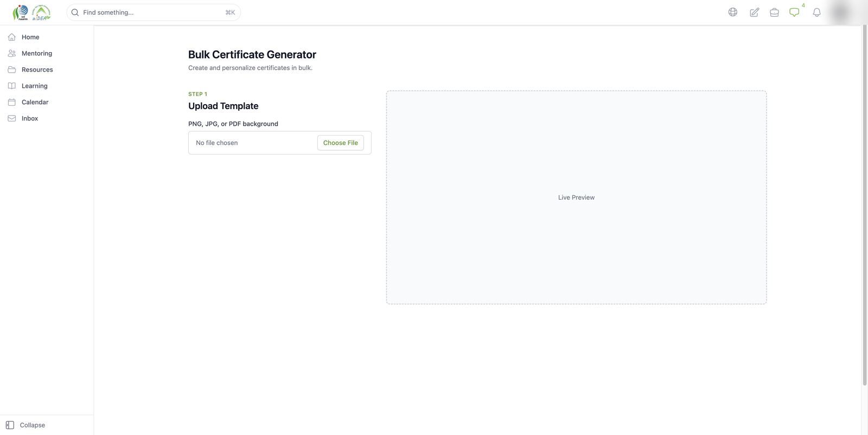Click the STEP 1 label

197,94
